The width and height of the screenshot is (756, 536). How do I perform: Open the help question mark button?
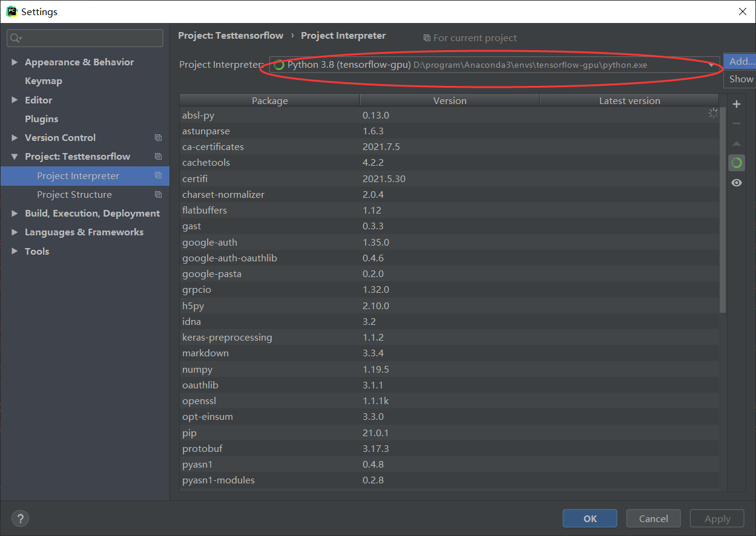20,518
